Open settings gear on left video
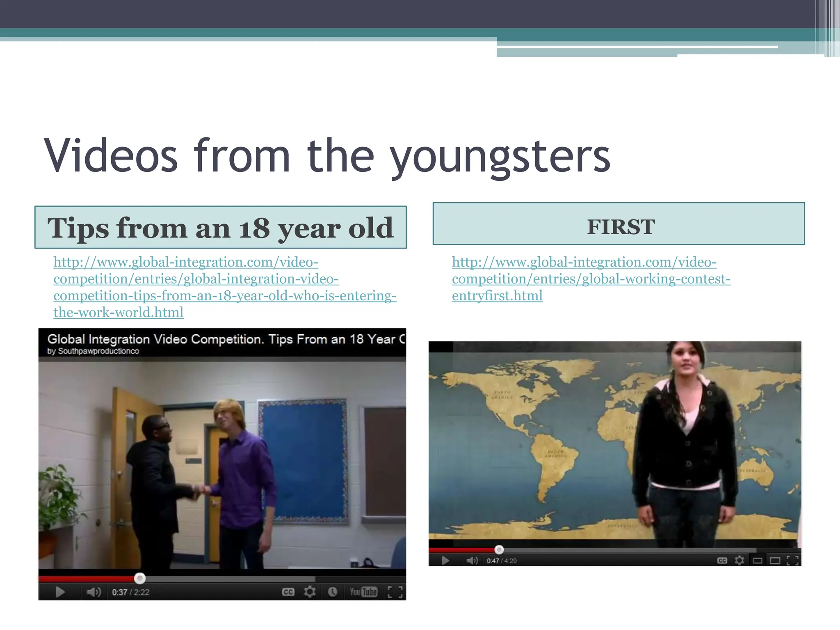This screenshot has height=630, width=840. point(310,592)
